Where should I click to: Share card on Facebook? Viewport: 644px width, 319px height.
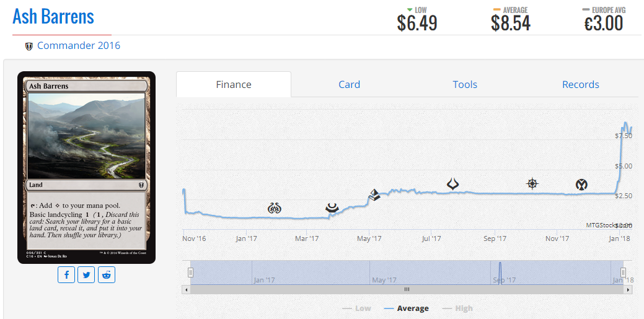point(66,274)
